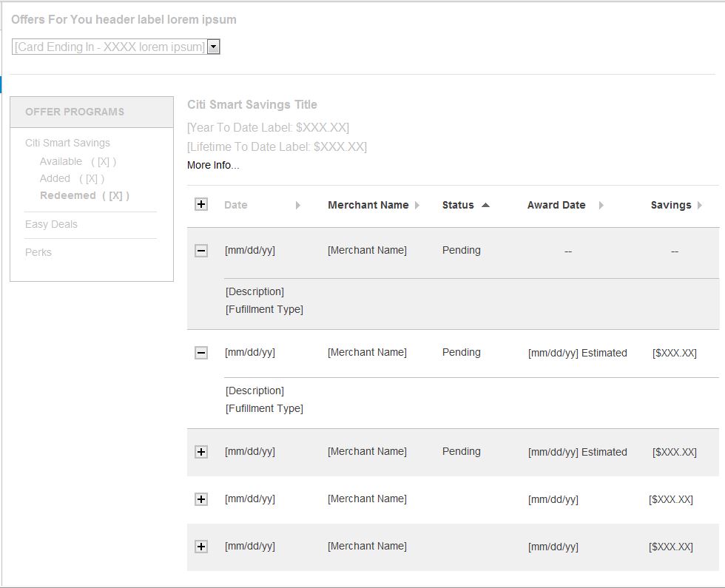
Task: Collapse the first Pending offer row
Action: (201, 251)
